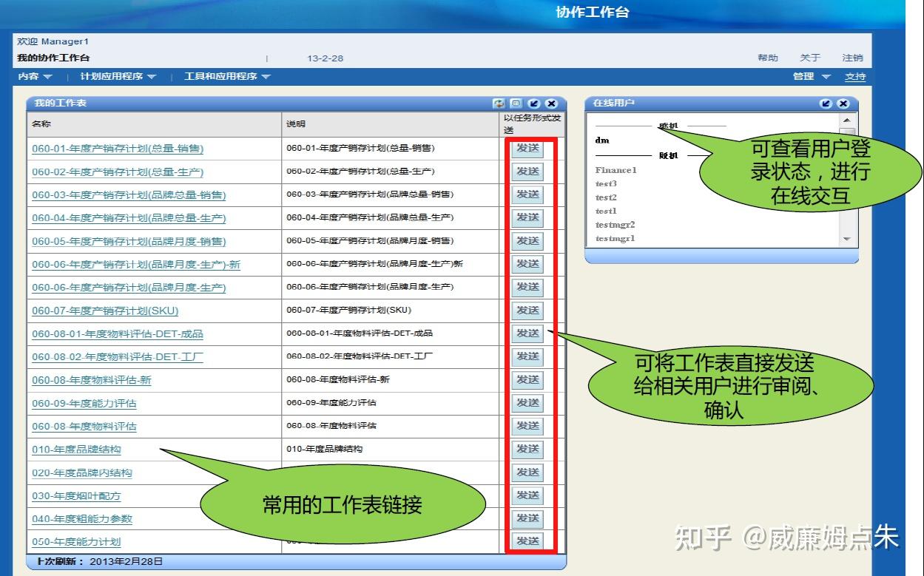Open worksheet 060-07-年度产销存计划(SKU)
Image resolution: width=924 pixels, height=576 pixels.
[x=105, y=311]
